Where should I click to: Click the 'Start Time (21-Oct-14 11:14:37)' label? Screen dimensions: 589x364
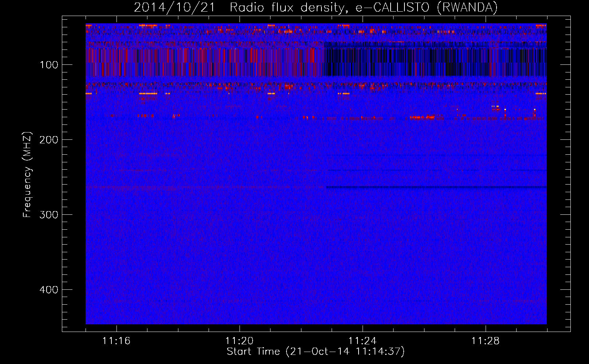click(x=316, y=352)
